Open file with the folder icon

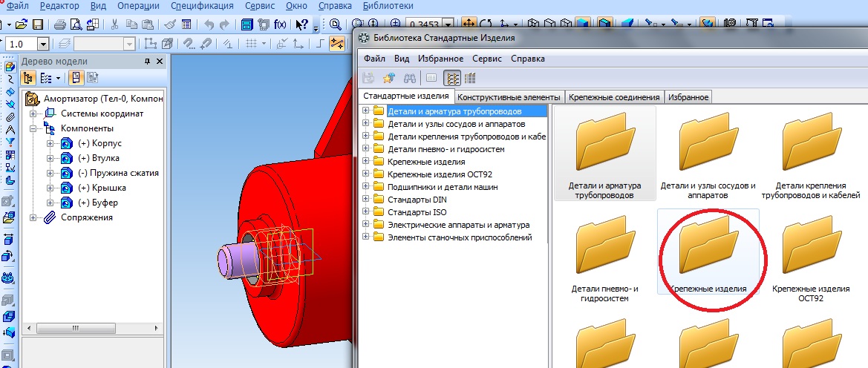(21, 24)
